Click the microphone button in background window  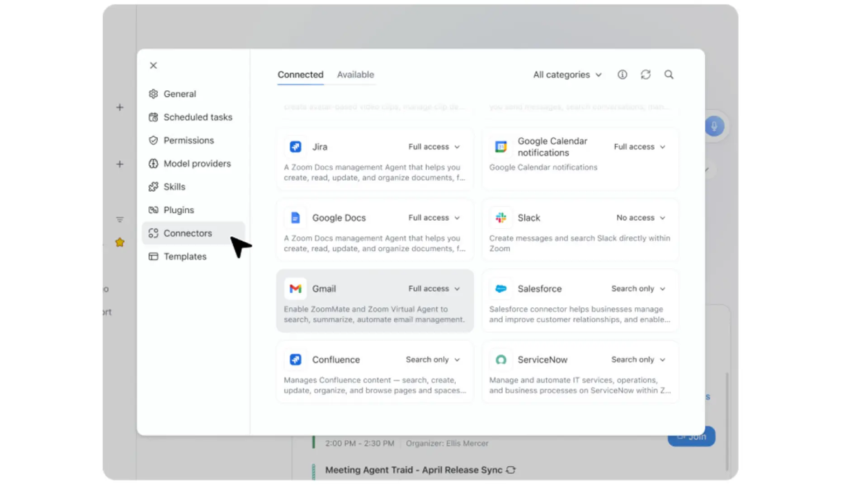click(x=714, y=126)
